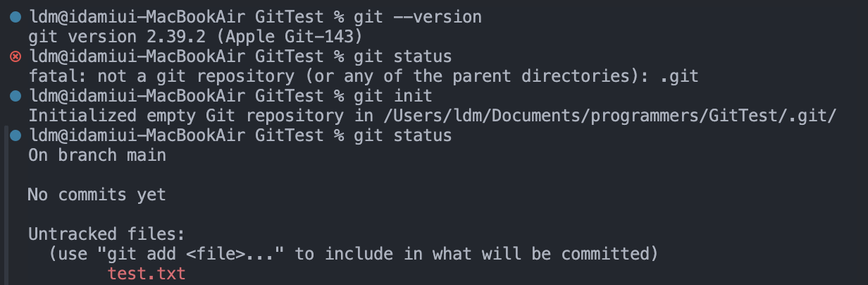The height and width of the screenshot is (285, 868).
Task: Click the blue dot beside the last git status
Action: click(16, 135)
